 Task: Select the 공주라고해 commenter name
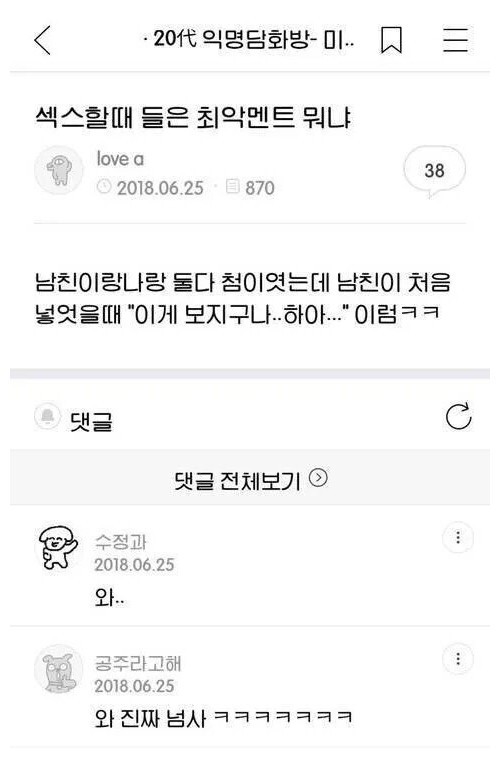(x=138, y=663)
